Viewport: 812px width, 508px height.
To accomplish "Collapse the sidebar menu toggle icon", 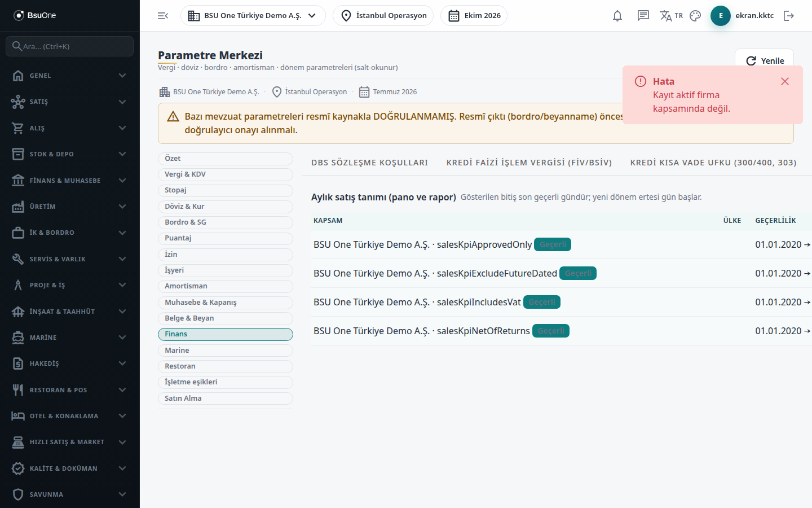I will click(x=163, y=16).
